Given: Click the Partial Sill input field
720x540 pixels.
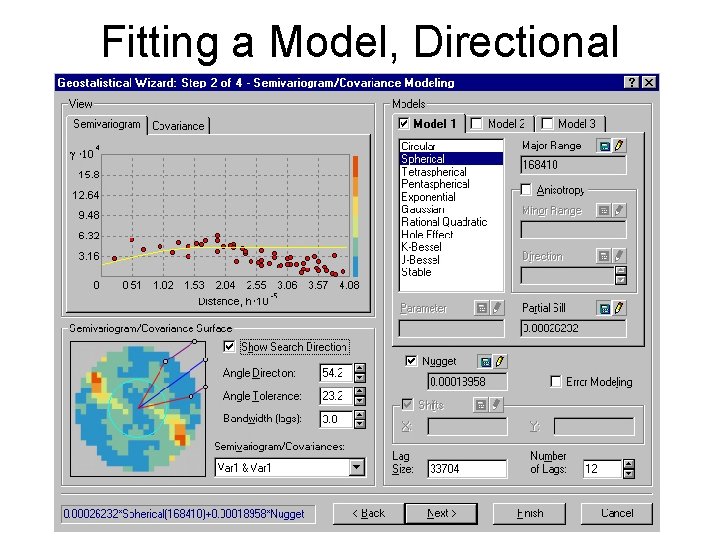Looking at the screenshot, I should point(573,328).
